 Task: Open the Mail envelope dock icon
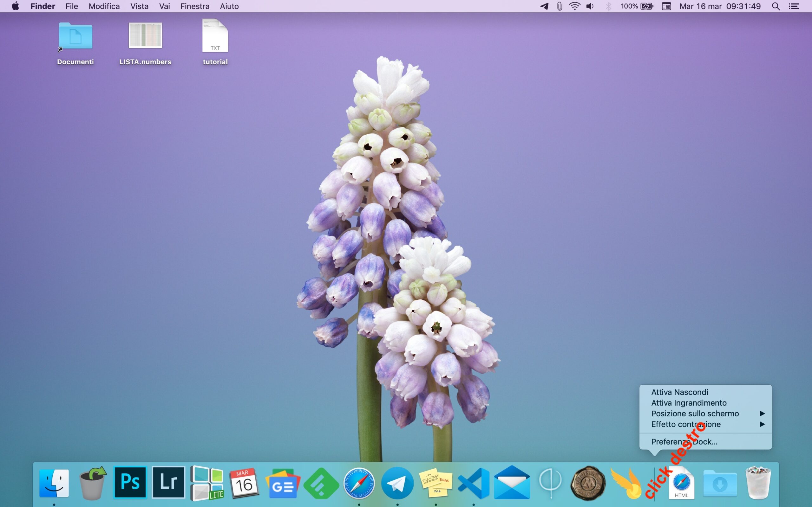tap(512, 483)
